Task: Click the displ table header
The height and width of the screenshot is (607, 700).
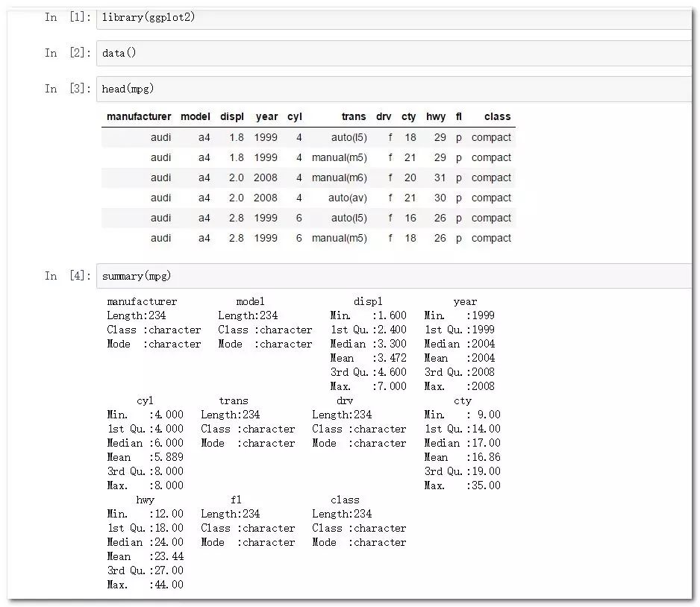Action: click(231, 117)
